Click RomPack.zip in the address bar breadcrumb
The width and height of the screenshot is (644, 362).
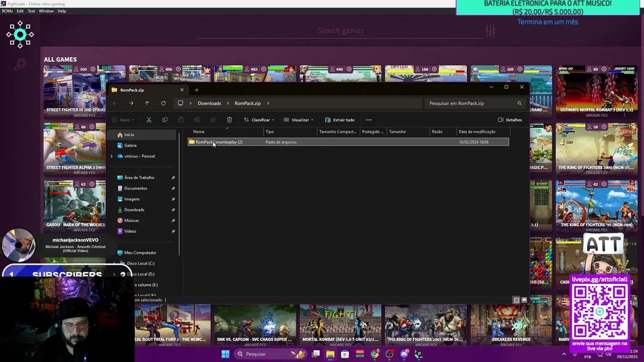pos(248,103)
